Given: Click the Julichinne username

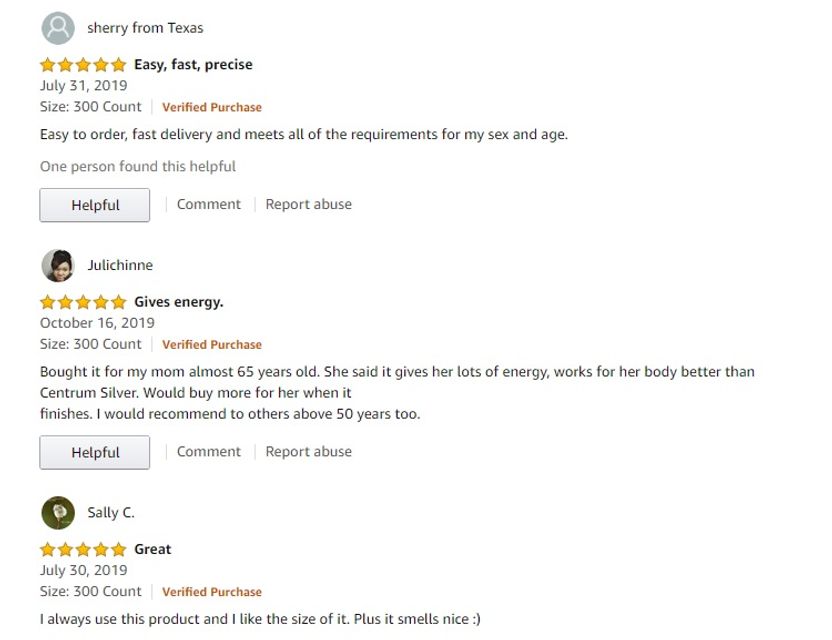Looking at the screenshot, I should point(120,265).
